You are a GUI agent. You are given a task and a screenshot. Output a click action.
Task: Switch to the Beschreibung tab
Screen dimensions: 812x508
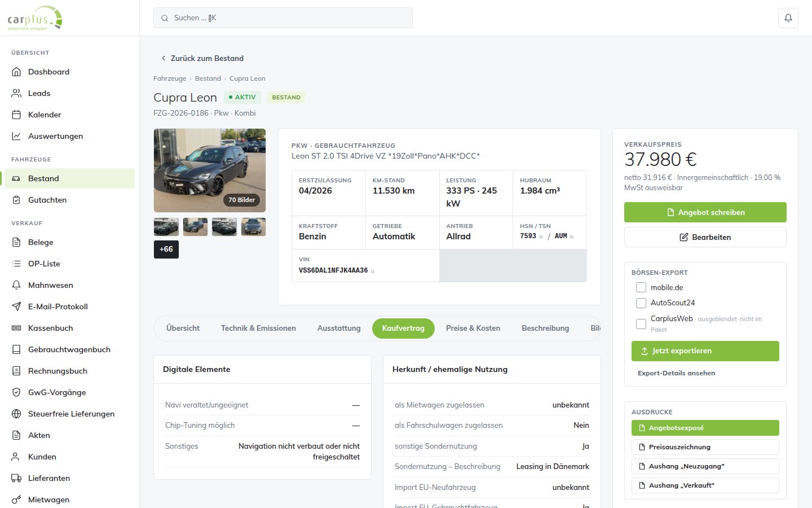coord(545,328)
